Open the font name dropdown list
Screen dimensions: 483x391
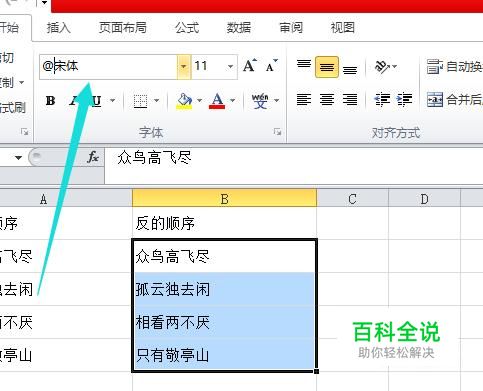click(184, 67)
